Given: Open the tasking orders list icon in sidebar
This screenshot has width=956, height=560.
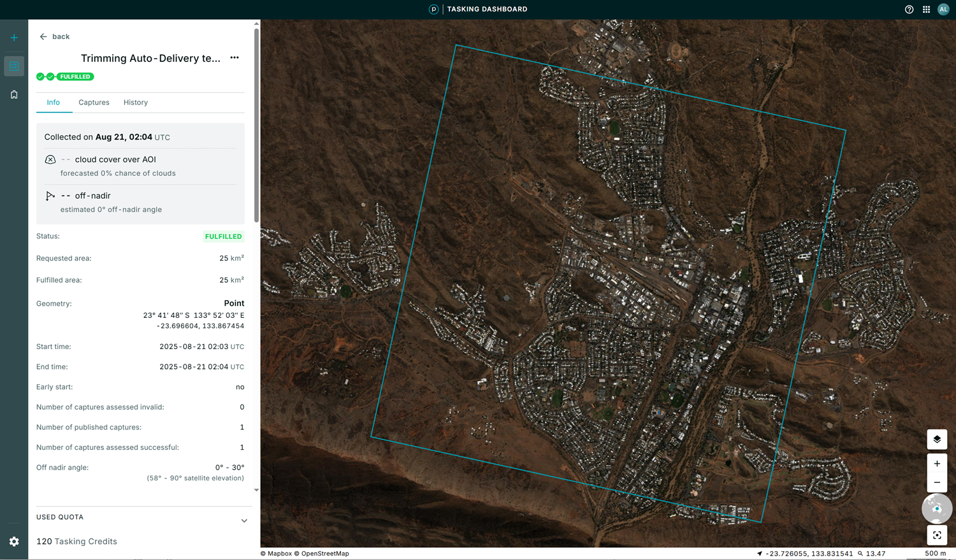Looking at the screenshot, I should tap(14, 66).
